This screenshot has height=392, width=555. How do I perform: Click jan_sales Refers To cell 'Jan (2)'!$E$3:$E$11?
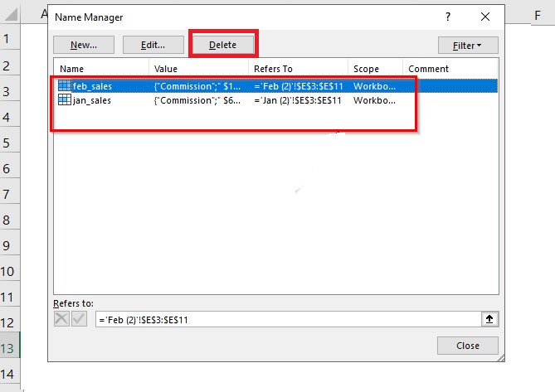298,100
